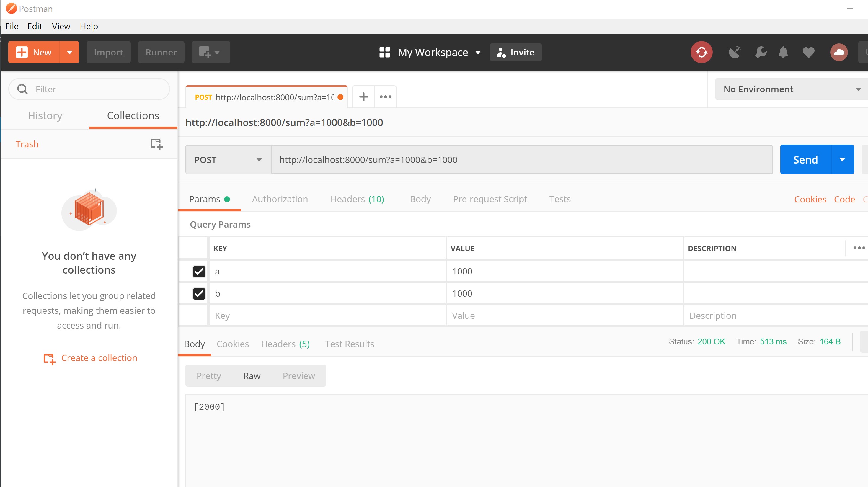Open the Sync status icon
The width and height of the screenshot is (868, 487).
coord(701,52)
